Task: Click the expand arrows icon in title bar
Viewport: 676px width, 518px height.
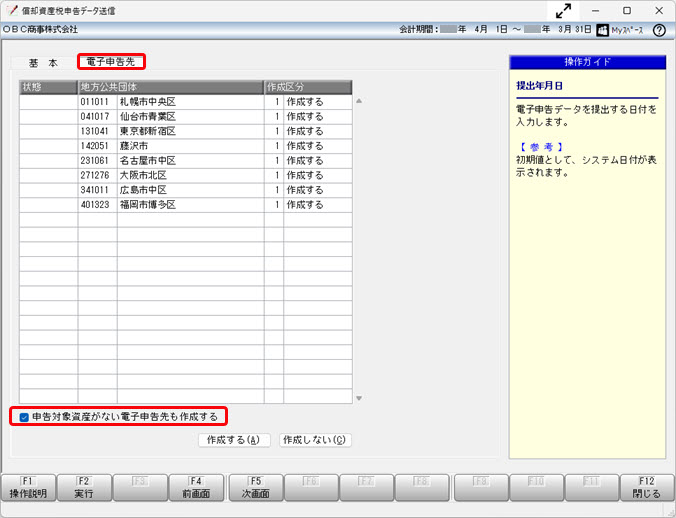Action: pos(564,11)
